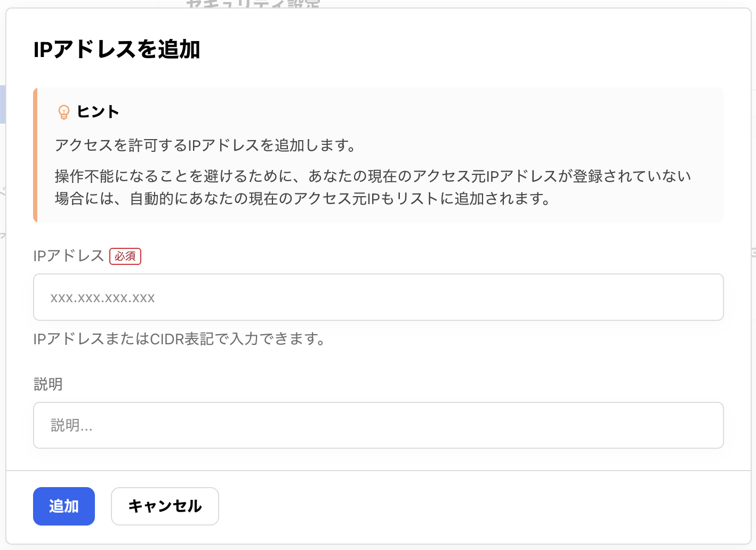Click the hint paragraph starting with 操作不能になる
Image resolution: width=756 pixels, height=550 pixels.
pos(373,176)
